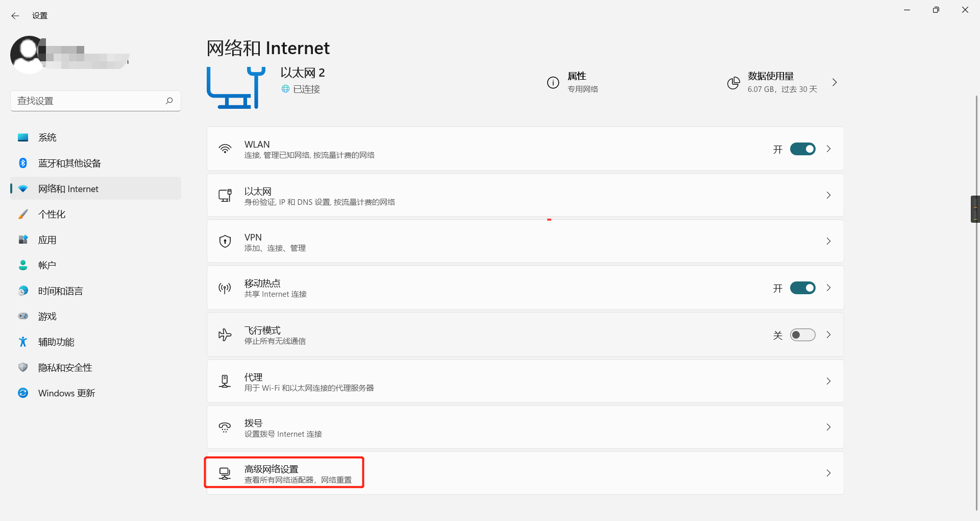Screen dimensions: 980x521
Task: Click the user avatar picture
Action: pyautogui.click(x=28, y=55)
